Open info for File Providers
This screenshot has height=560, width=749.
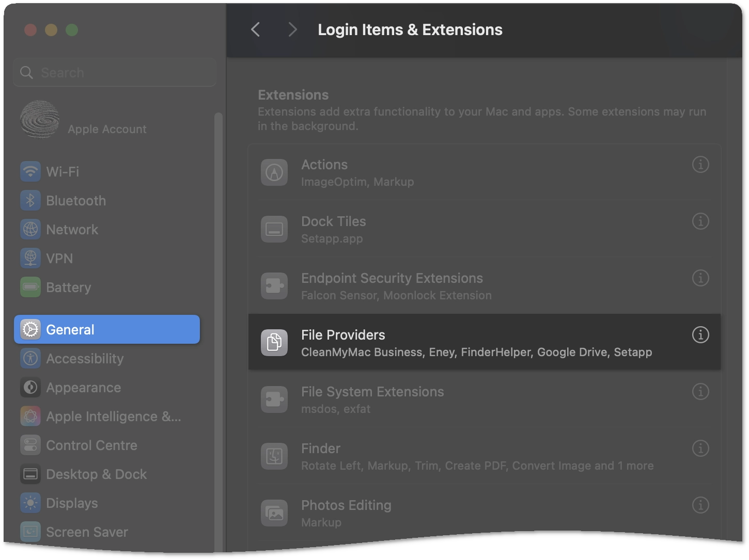[x=700, y=335]
